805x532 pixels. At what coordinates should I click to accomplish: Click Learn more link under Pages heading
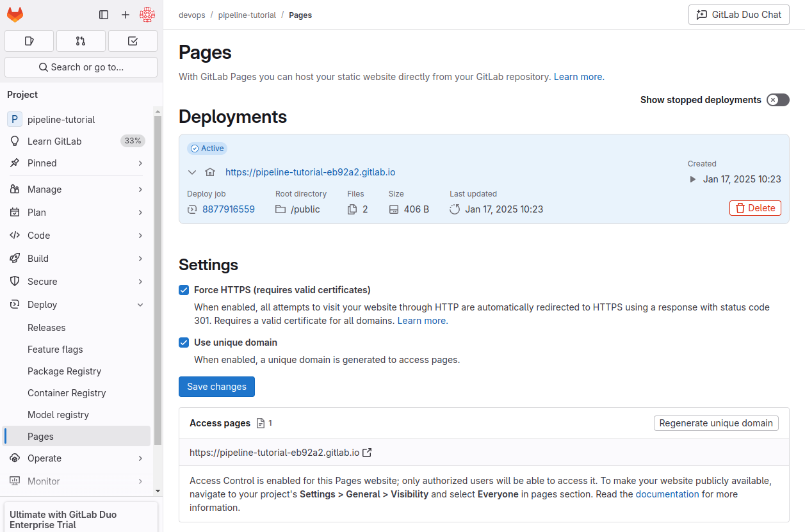[x=578, y=77]
